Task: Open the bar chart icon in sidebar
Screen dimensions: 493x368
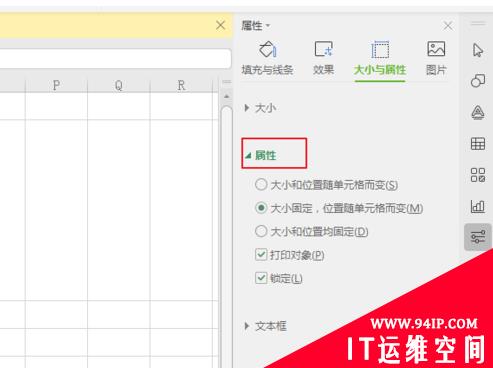Action: point(478,206)
